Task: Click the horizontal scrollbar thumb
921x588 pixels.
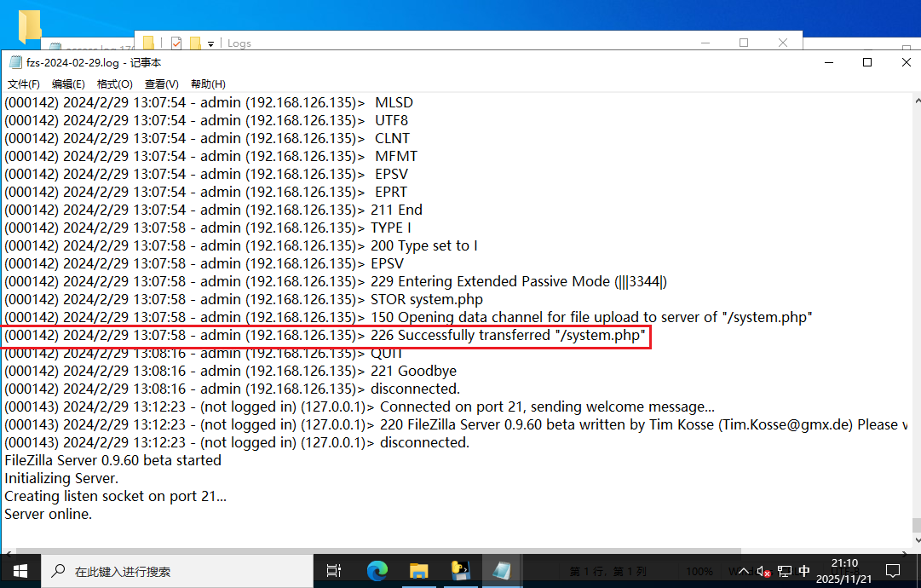Action: point(378,551)
